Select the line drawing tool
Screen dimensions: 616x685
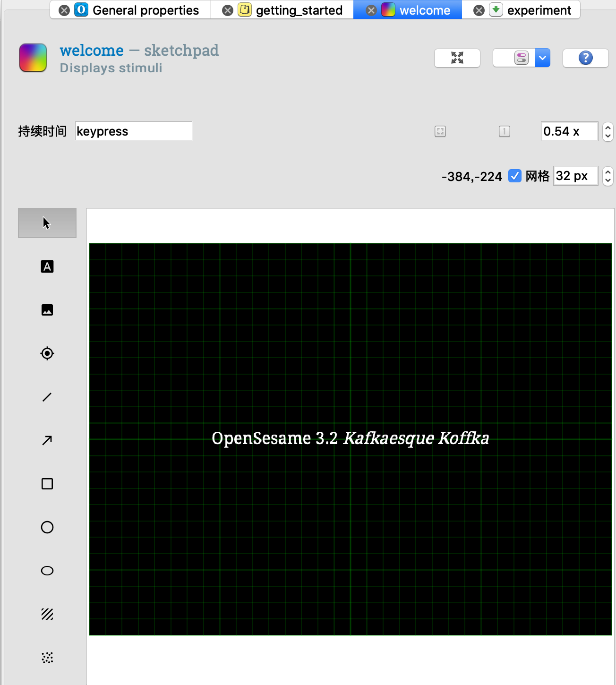(47, 397)
